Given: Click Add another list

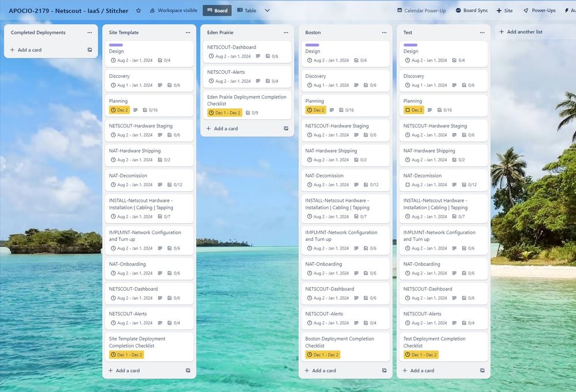Looking at the screenshot, I should (521, 32).
